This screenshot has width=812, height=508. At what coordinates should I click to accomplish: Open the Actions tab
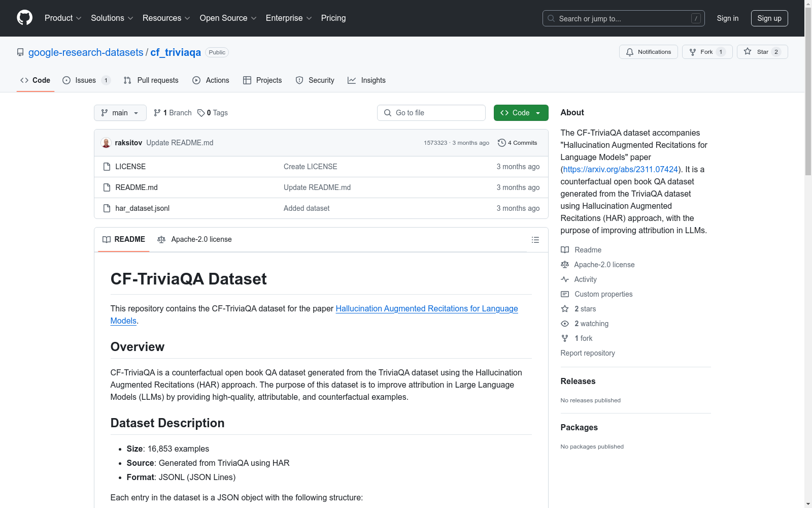(x=211, y=80)
